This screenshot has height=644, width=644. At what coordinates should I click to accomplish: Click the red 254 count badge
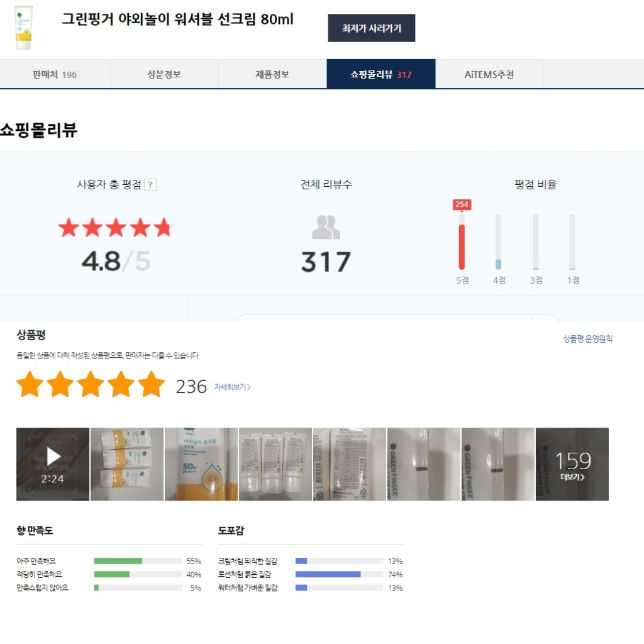pyautogui.click(x=462, y=204)
